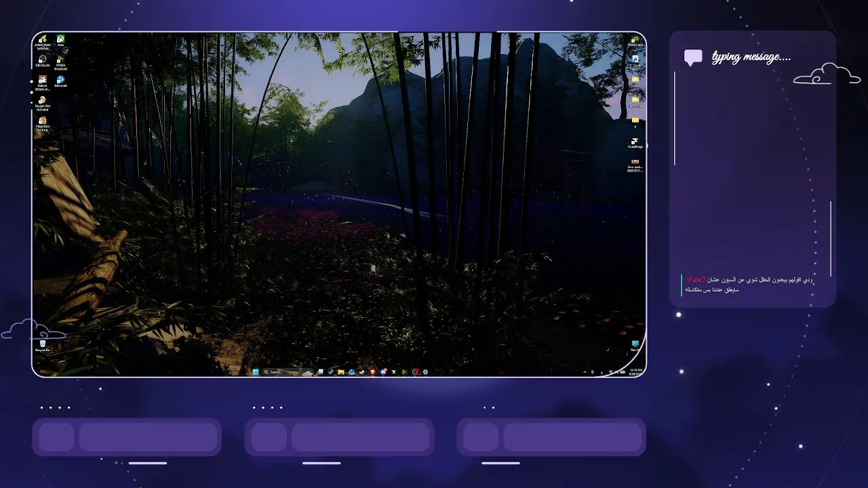Viewport: 868px width, 488px height.
Task: Open the Xbox desktop shortcut
Action: tap(60, 41)
